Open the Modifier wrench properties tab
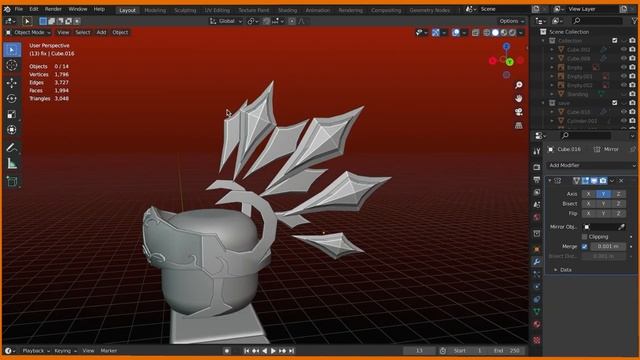640x360 pixels. click(x=537, y=262)
